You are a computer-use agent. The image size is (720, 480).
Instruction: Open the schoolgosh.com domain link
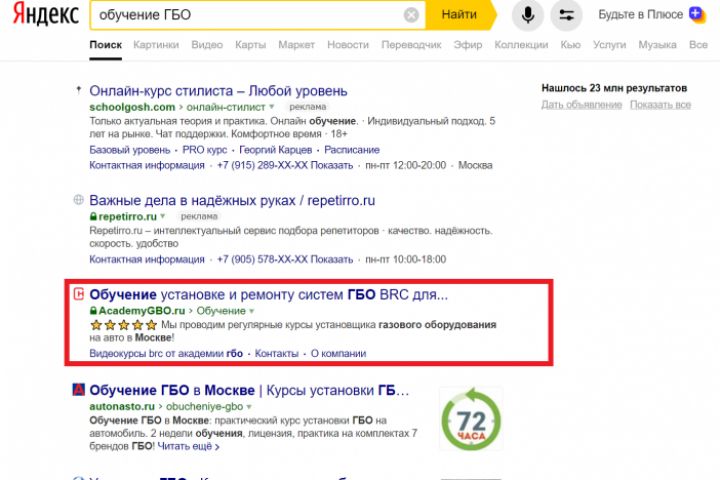pos(132,107)
